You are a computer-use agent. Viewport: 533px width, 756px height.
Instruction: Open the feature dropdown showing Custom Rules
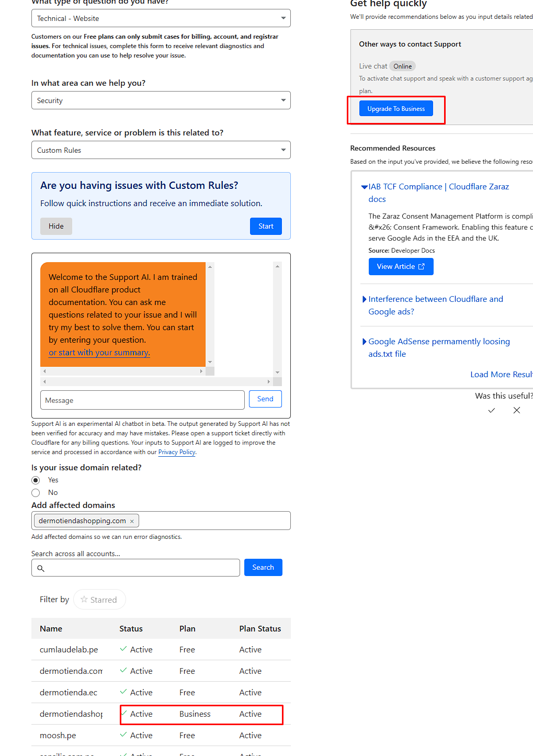(161, 150)
